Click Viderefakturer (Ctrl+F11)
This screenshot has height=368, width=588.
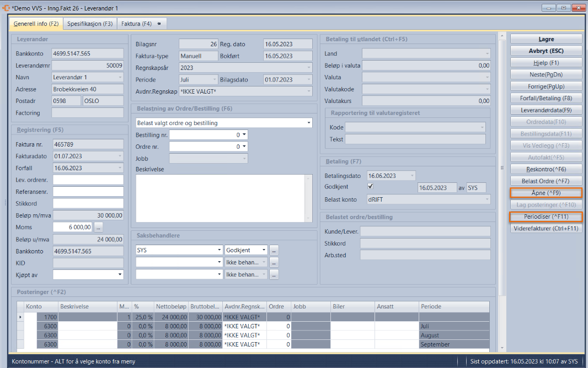[546, 229]
